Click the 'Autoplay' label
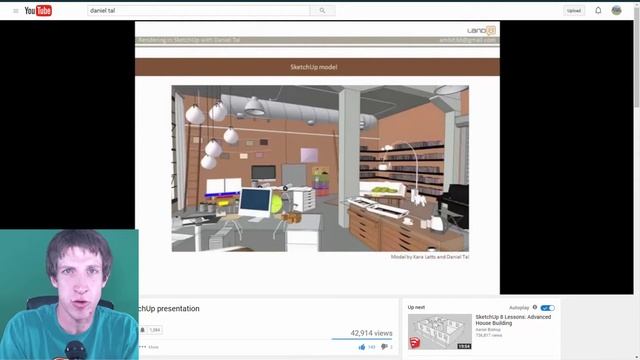The width and height of the screenshot is (640, 360). tap(519, 308)
